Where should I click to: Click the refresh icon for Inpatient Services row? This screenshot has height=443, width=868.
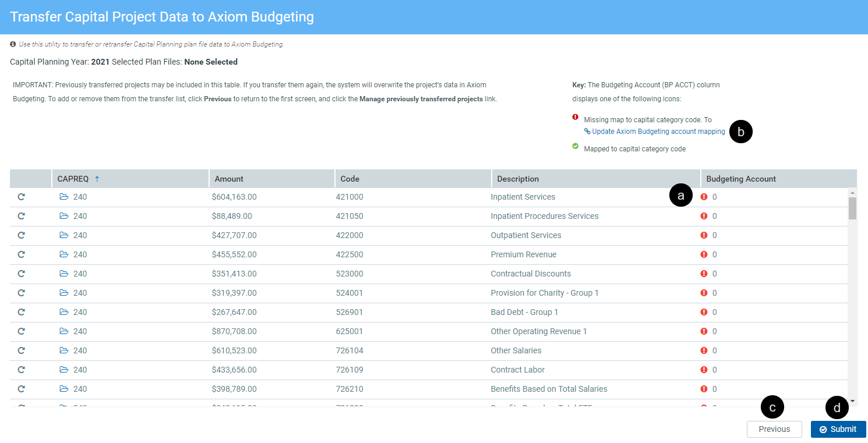(x=22, y=197)
